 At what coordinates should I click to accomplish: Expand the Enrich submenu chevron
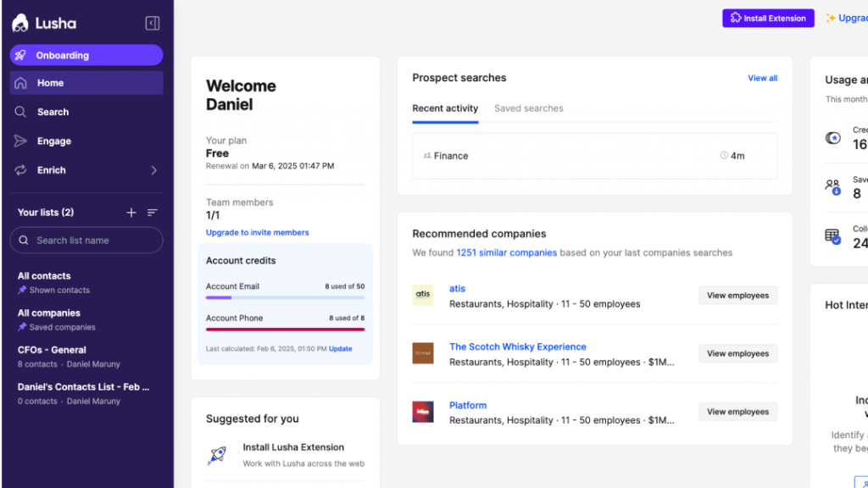154,170
